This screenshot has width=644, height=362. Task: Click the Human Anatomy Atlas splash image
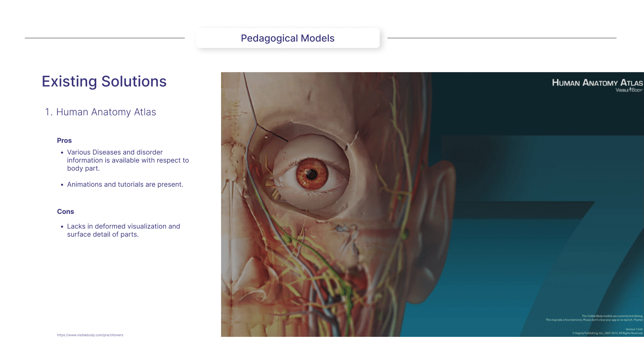click(432, 204)
